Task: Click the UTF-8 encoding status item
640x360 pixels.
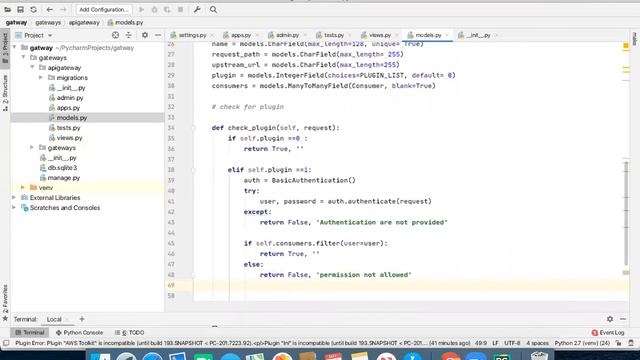Action: tap(512, 343)
